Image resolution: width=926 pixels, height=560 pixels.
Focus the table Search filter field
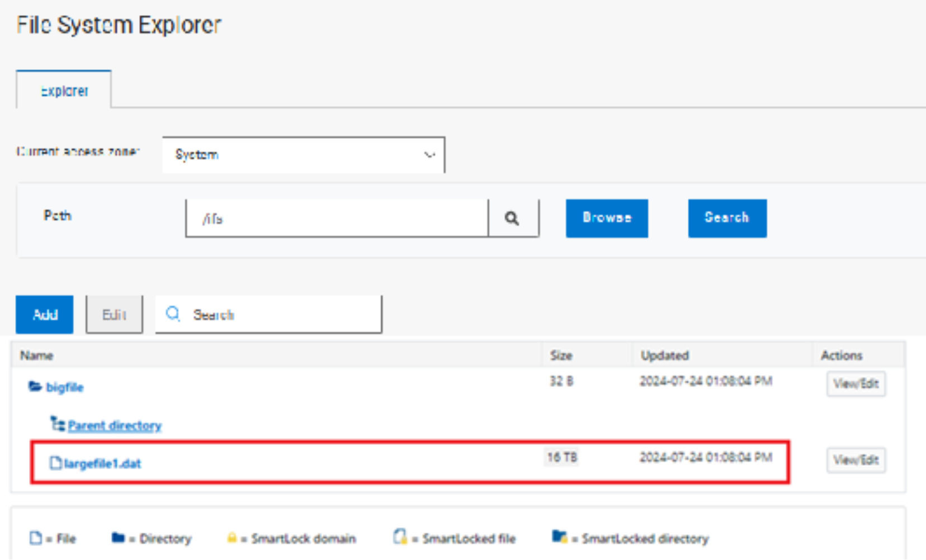[x=268, y=315]
